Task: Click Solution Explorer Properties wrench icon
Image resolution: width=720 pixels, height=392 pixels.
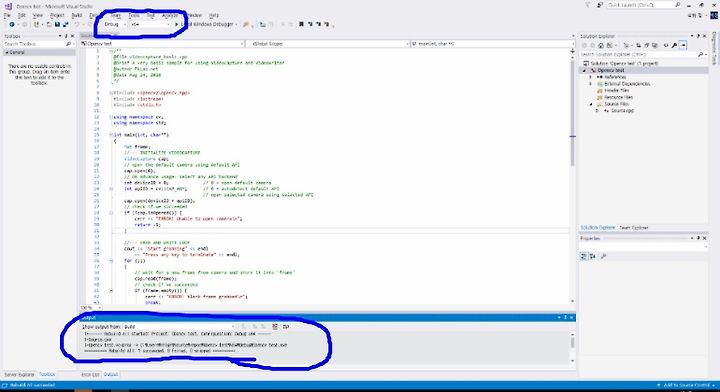Action: [674, 45]
